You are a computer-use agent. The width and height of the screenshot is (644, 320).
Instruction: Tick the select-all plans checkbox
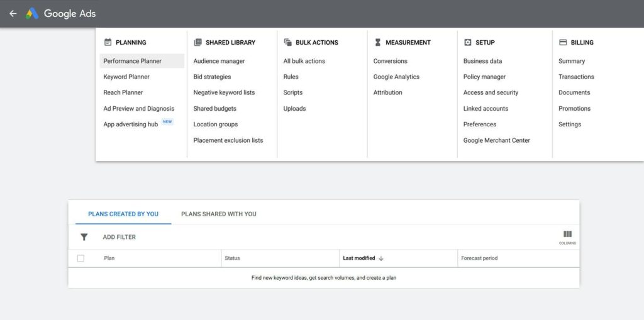(81, 258)
